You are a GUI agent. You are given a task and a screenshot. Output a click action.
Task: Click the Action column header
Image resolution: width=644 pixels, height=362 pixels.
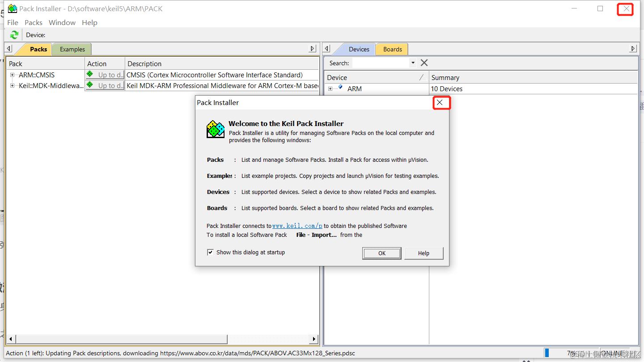pos(105,64)
